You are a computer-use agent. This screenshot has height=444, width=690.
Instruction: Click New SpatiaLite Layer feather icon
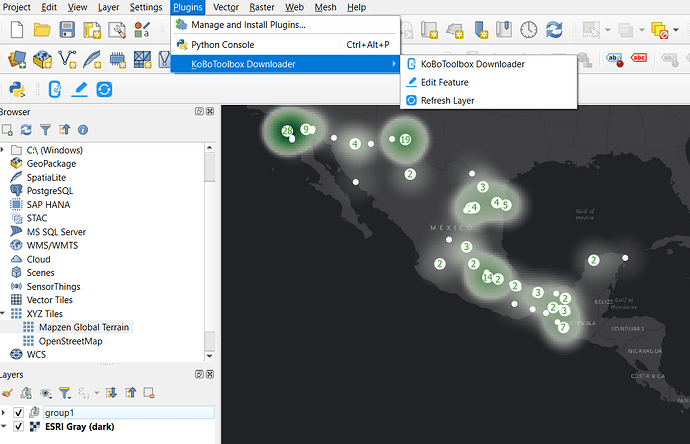coord(92,59)
